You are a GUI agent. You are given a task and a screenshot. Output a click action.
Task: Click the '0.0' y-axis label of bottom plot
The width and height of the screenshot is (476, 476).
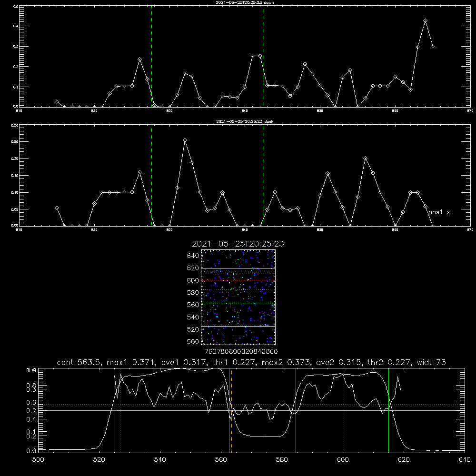click(x=31, y=451)
